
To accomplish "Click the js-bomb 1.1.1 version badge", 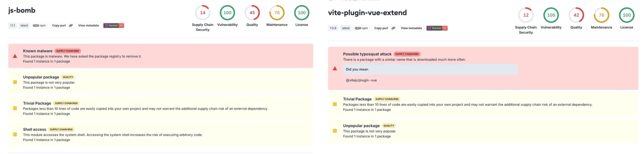I will pos(12,25).
